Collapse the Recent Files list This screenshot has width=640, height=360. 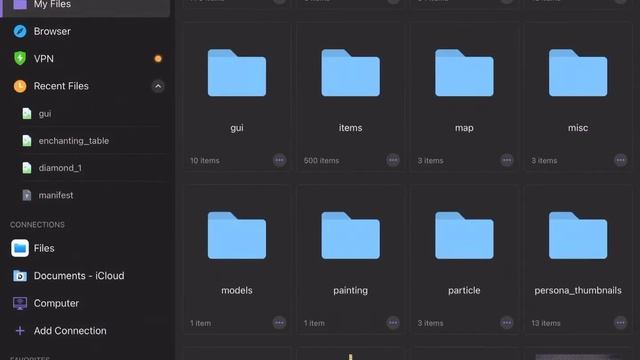click(x=158, y=86)
